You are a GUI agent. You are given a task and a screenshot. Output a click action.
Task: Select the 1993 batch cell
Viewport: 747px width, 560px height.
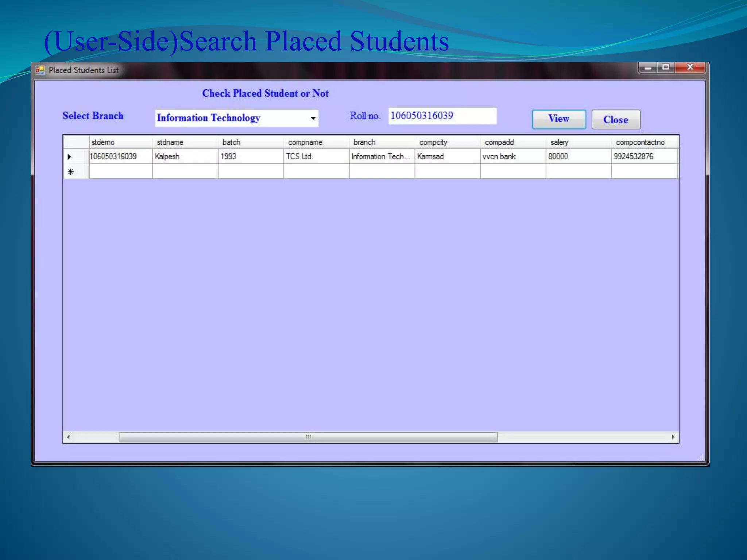click(251, 156)
